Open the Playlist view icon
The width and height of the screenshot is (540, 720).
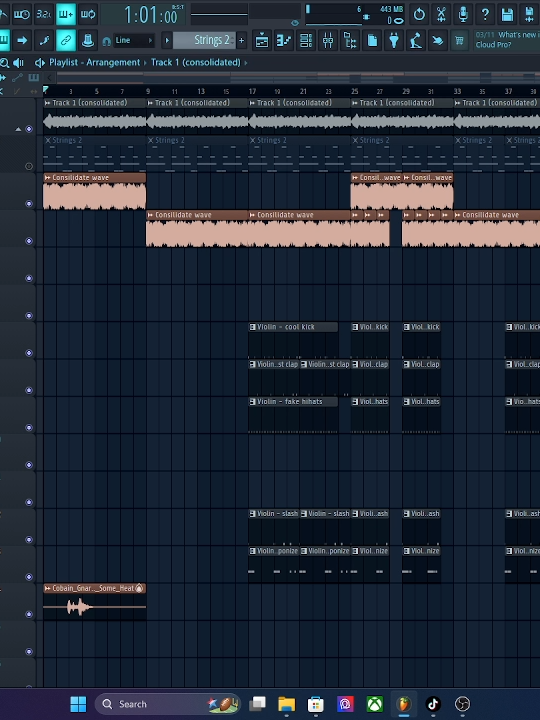[262, 41]
